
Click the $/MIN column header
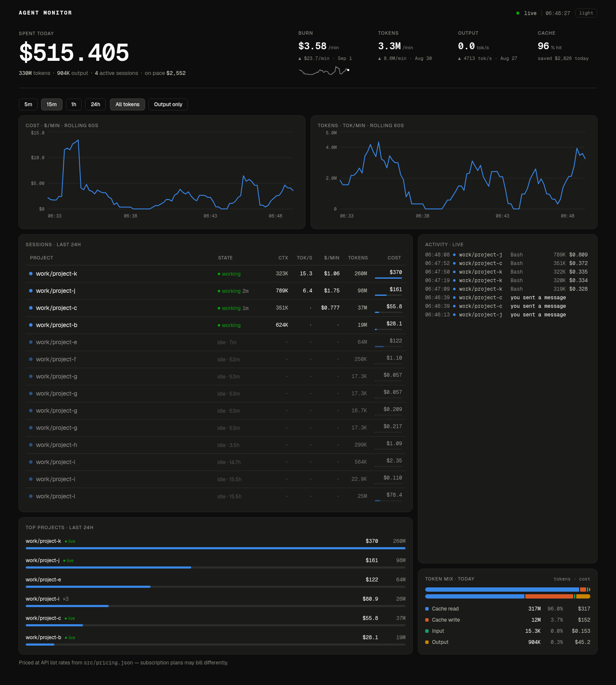[332, 258]
